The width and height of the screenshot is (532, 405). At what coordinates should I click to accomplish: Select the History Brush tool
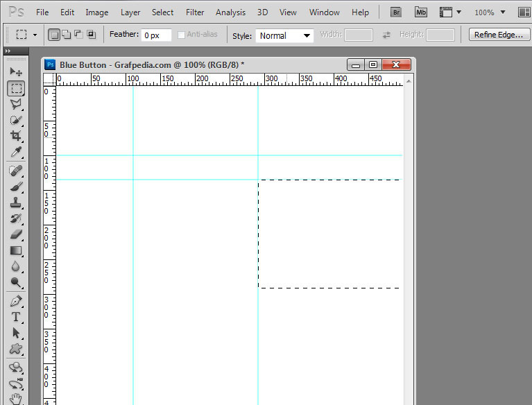(x=16, y=218)
